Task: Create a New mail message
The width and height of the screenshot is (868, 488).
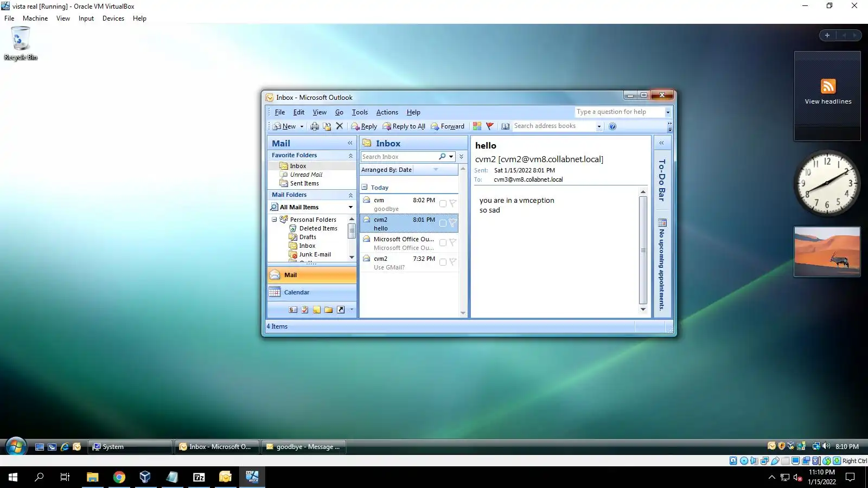Action: point(284,126)
